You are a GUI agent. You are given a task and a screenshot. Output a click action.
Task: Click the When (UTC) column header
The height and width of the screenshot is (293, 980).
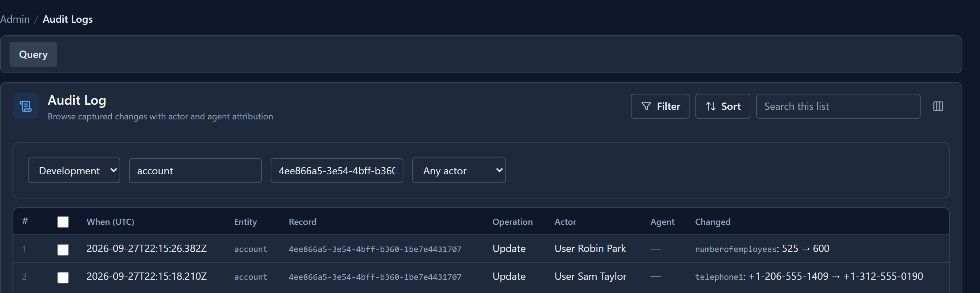(x=110, y=222)
